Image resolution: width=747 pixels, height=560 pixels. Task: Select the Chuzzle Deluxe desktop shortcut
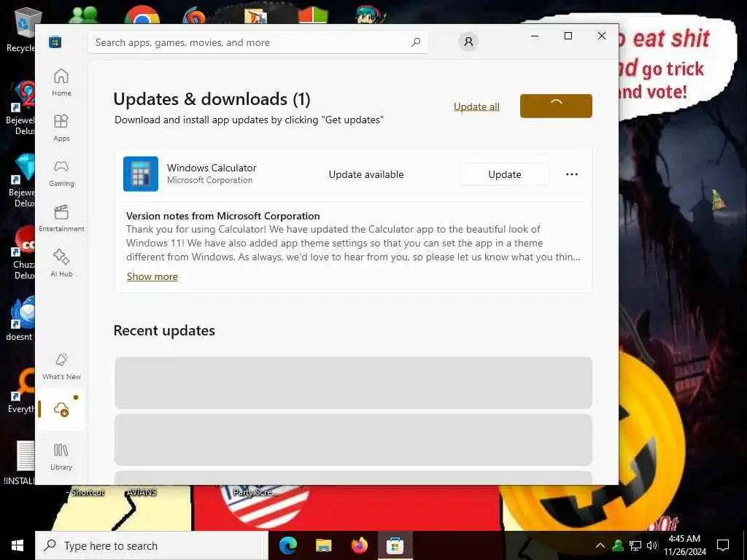(22, 252)
